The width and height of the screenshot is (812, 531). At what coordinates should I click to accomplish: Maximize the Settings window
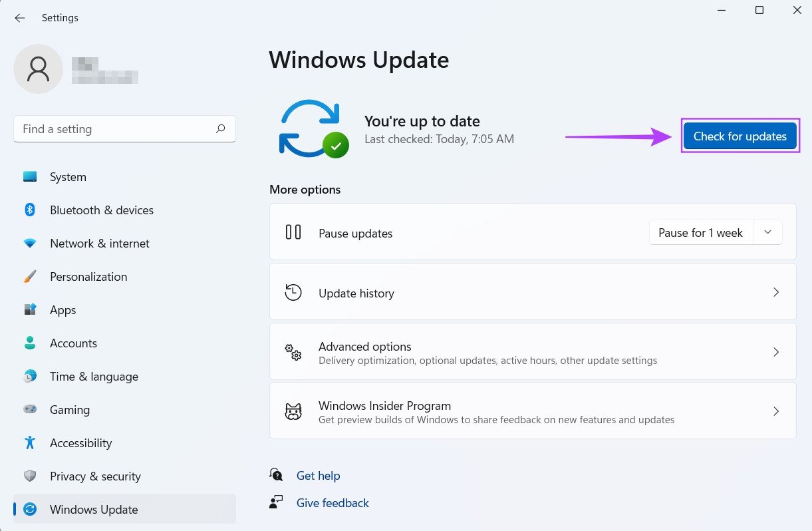click(x=759, y=10)
